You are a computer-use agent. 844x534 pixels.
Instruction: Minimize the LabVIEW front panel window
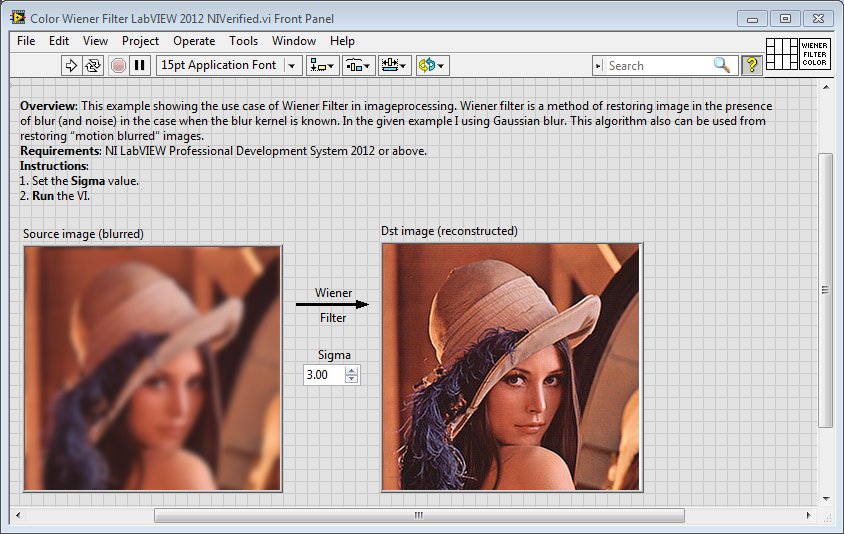pyautogui.click(x=752, y=19)
